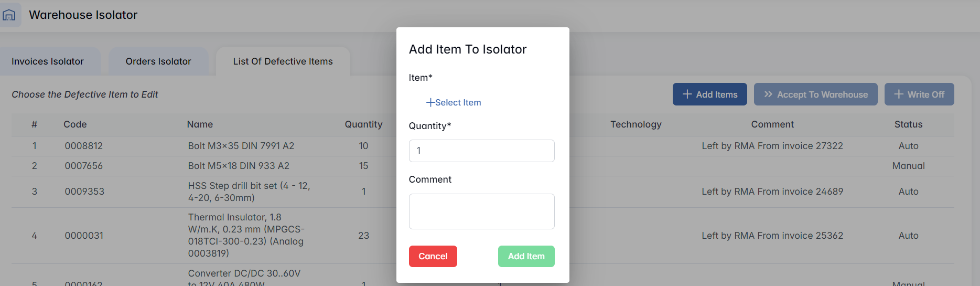Open the Invoices Isolator tab
Image resolution: width=980 pixels, height=286 pixels.
[48, 61]
